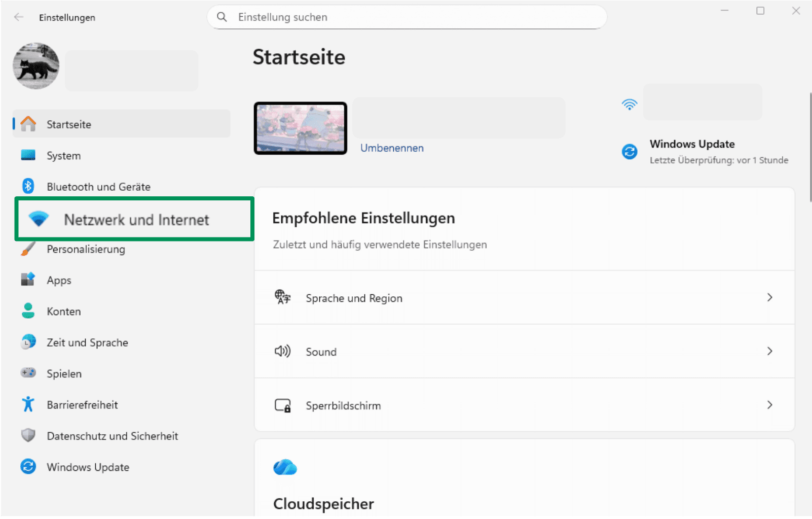Image resolution: width=812 pixels, height=519 pixels.
Task: Select Netzwerk und Internet in sidebar
Action: click(x=136, y=220)
